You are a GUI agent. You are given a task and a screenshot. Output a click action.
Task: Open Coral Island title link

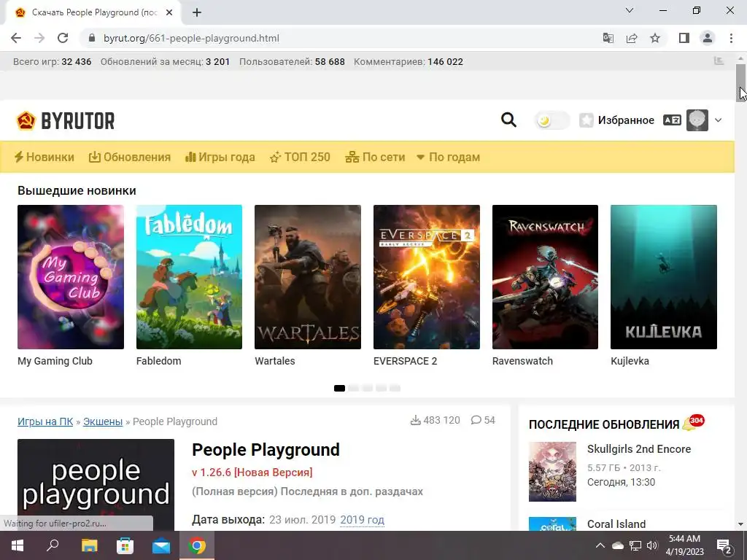coord(616,524)
